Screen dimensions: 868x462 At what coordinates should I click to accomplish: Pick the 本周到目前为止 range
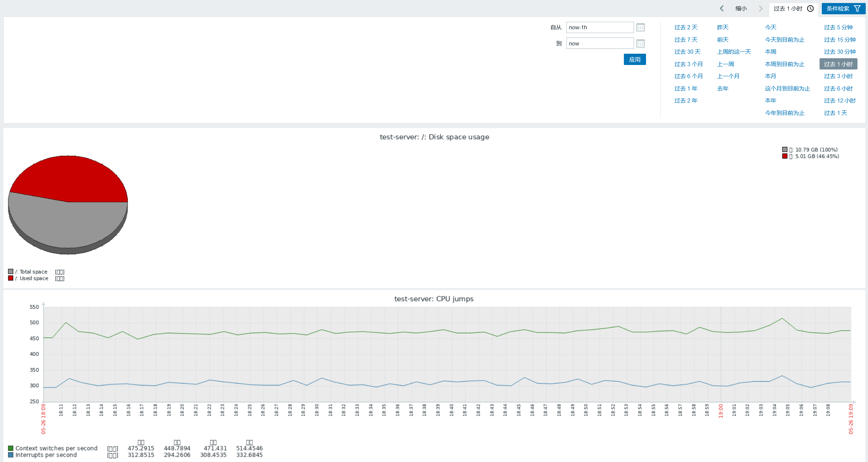pos(784,64)
